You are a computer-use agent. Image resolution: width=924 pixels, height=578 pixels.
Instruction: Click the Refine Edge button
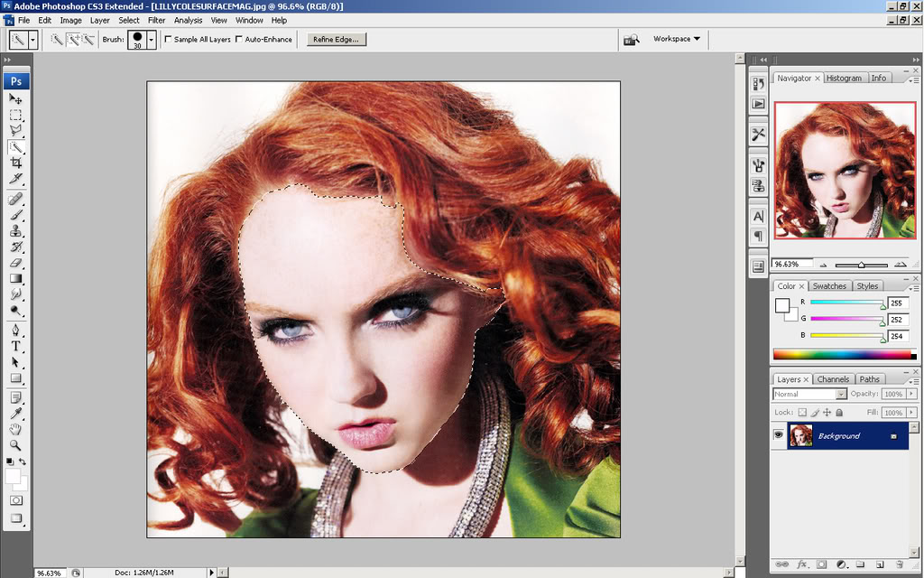336,40
